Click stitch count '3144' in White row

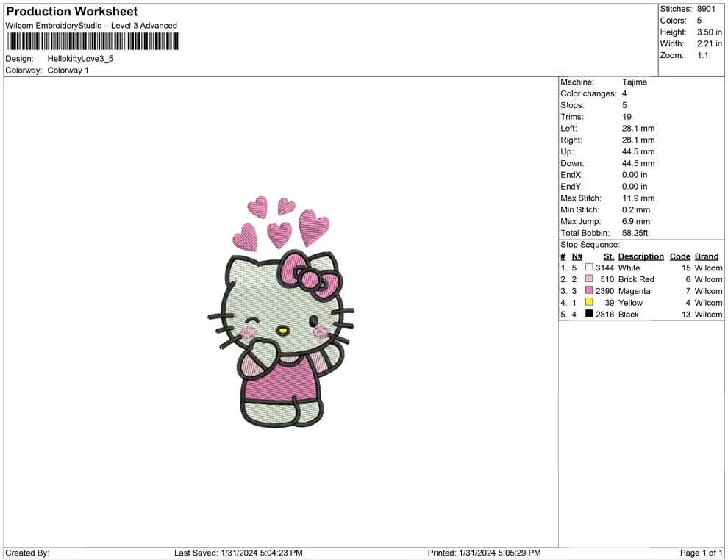[604, 268]
